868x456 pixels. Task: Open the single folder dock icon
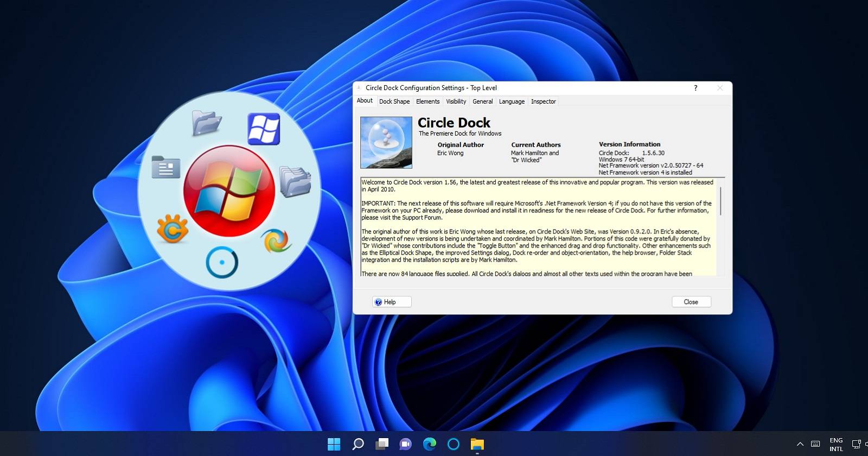[x=207, y=123]
